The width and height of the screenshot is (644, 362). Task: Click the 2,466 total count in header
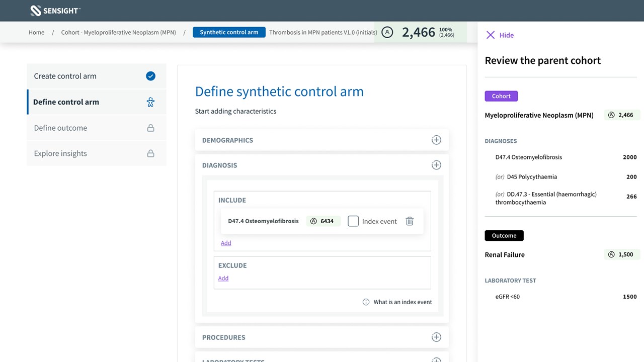(419, 32)
